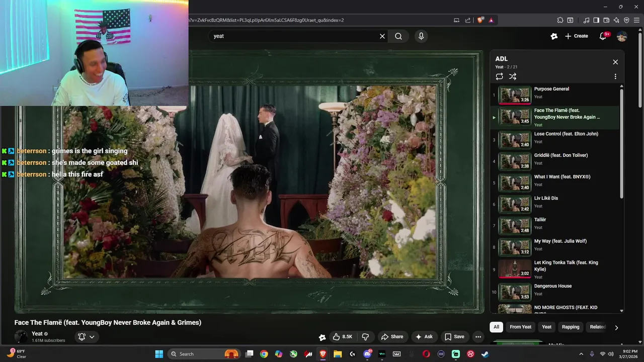The width and height of the screenshot is (644, 362).
Task: Click the Ask button
Action: click(x=424, y=337)
